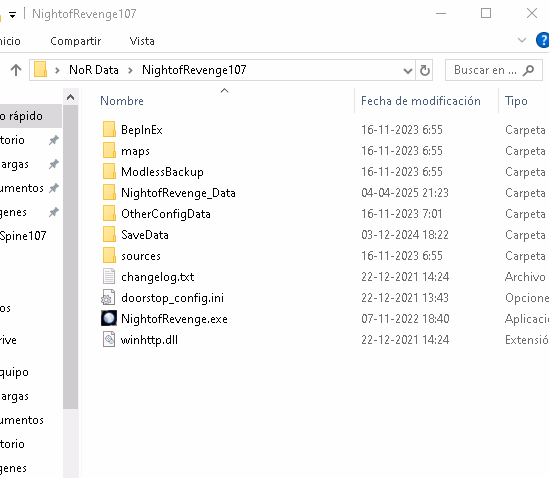
Task: Click date 04-04-2025 21:23 cell
Action: [x=405, y=193]
